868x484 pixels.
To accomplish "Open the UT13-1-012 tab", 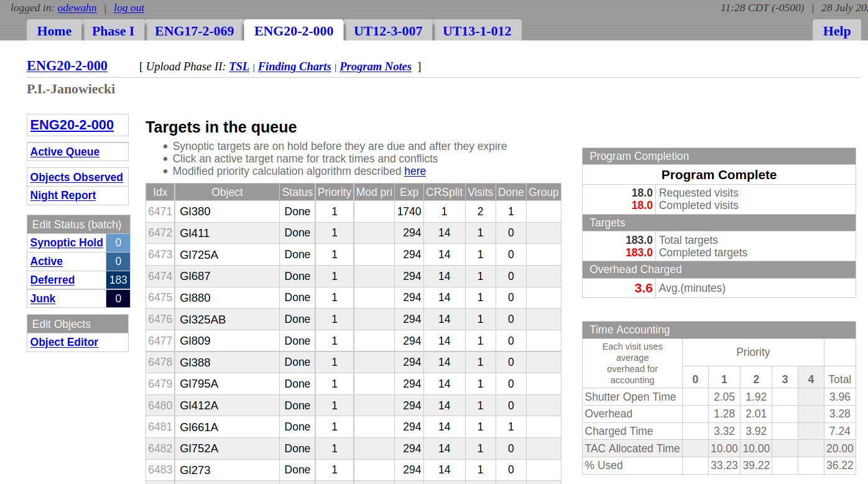I will (x=477, y=31).
